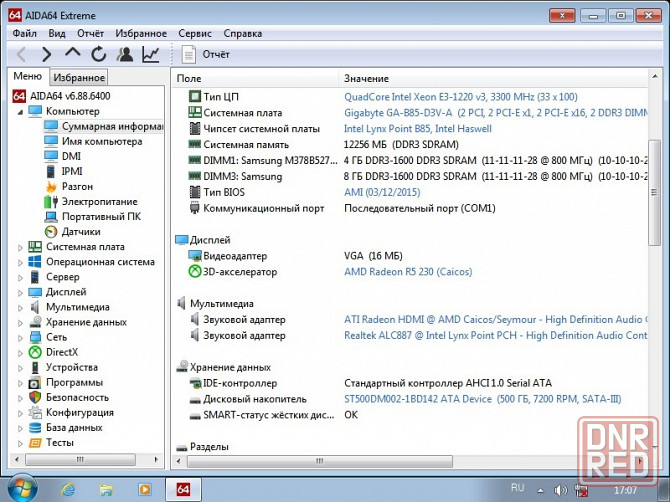670x502 pixels.
Task: Open the Вид menu
Action: [x=57, y=33]
